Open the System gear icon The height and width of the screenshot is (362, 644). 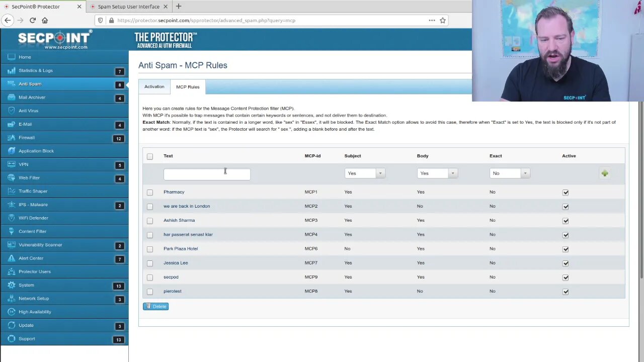(11, 285)
